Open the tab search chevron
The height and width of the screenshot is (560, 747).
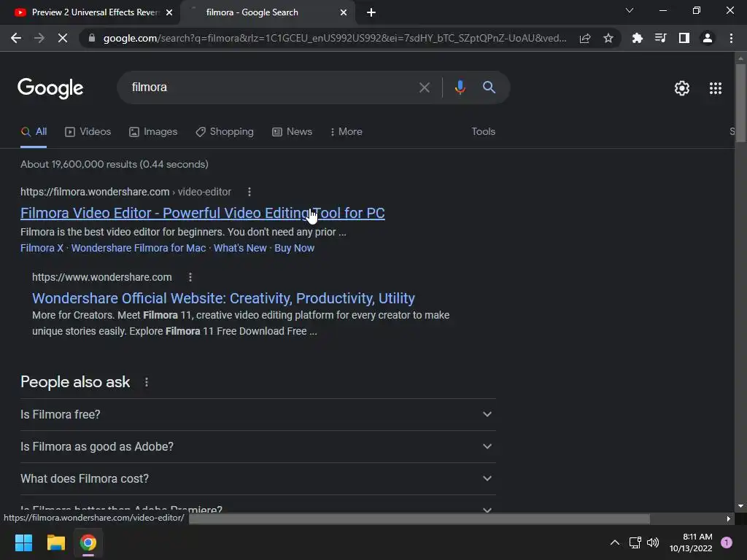click(630, 10)
